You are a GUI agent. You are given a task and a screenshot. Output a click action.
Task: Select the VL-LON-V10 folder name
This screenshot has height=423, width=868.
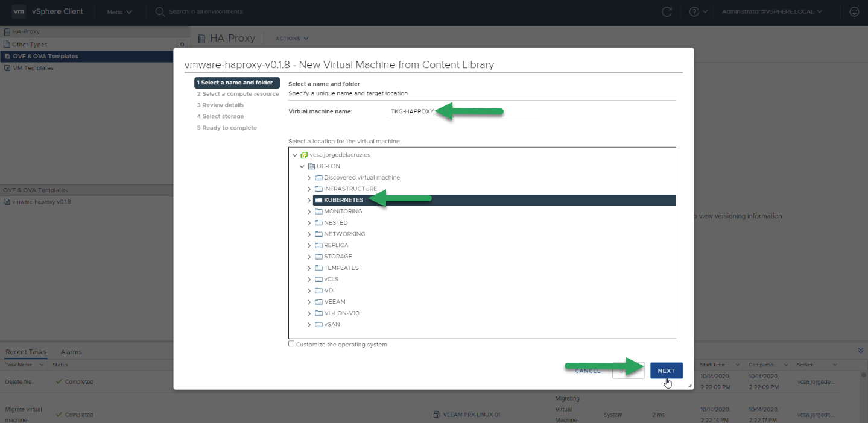pyautogui.click(x=341, y=313)
